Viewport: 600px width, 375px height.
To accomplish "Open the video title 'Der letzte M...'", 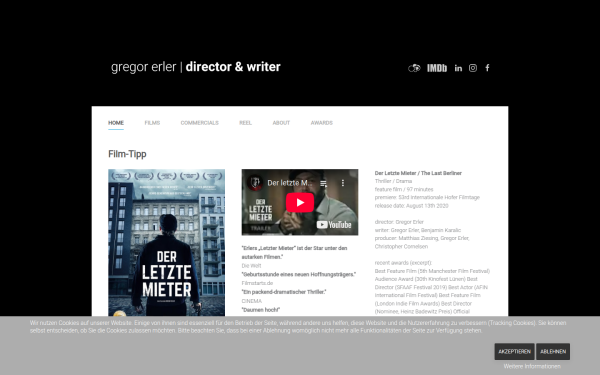I will tap(289, 183).
